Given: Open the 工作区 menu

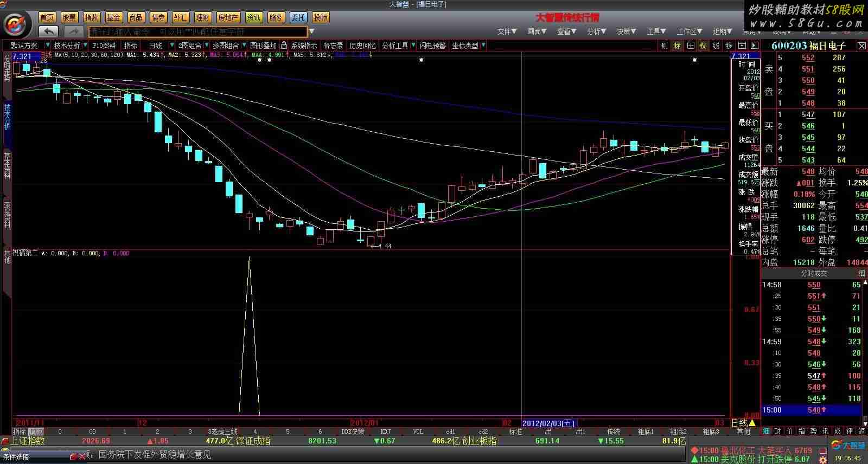Looking at the screenshot, I should 689,31.
